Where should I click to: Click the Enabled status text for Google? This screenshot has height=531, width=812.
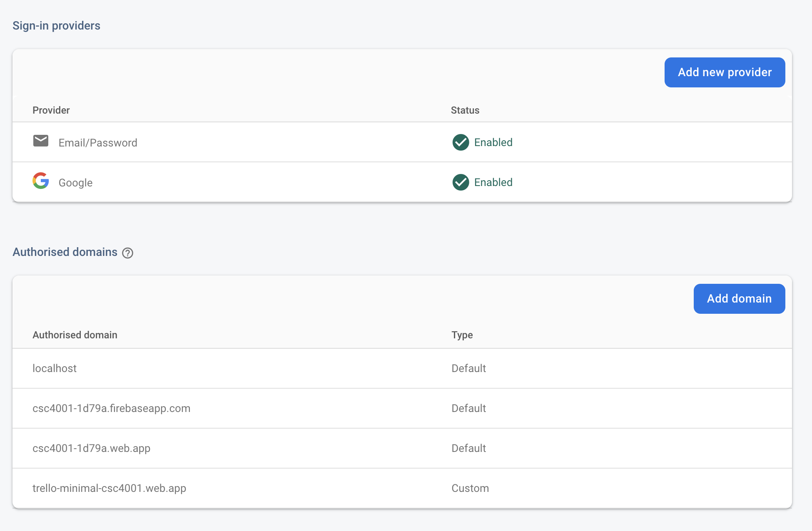[x=493, y=182]
